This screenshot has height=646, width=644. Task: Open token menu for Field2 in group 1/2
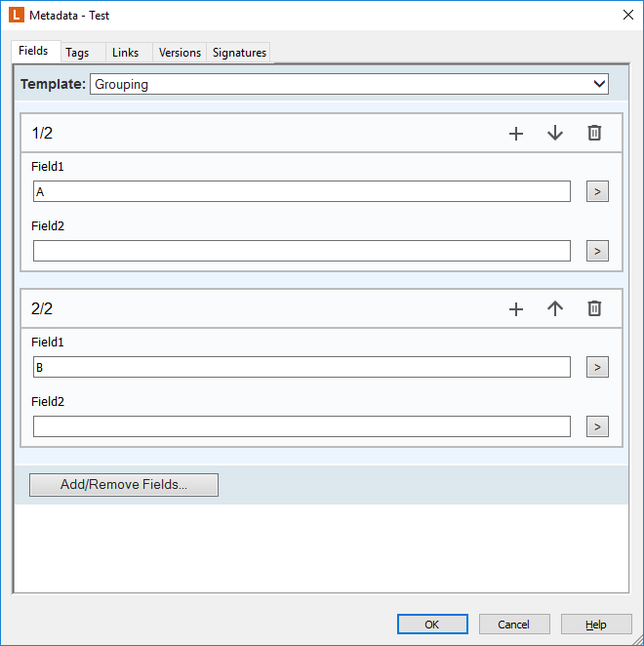[x=597, y=251]
